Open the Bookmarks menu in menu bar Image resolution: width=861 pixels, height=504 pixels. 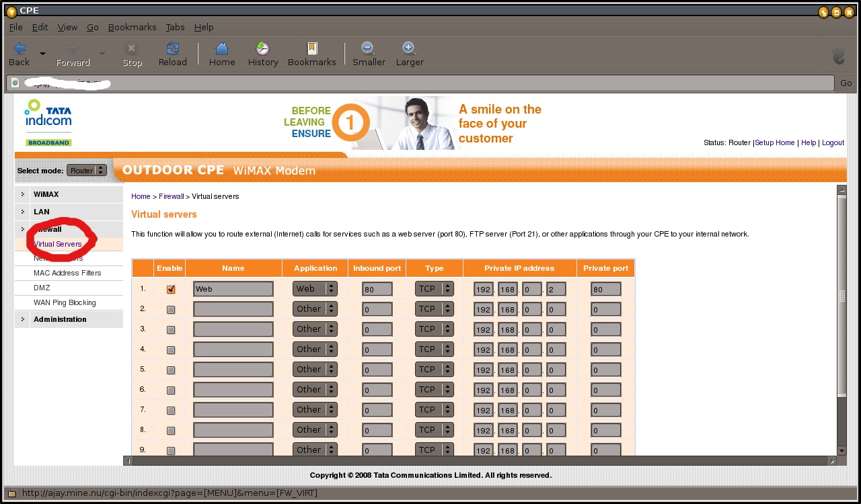pos(133,27)
